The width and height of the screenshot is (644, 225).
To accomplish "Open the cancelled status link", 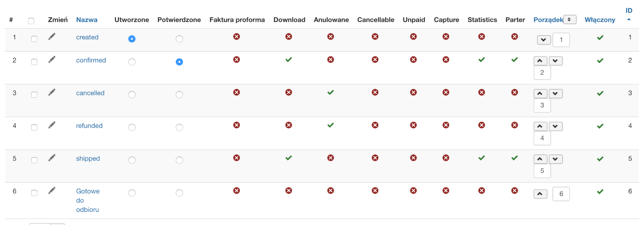I will (x=90, y=93).
